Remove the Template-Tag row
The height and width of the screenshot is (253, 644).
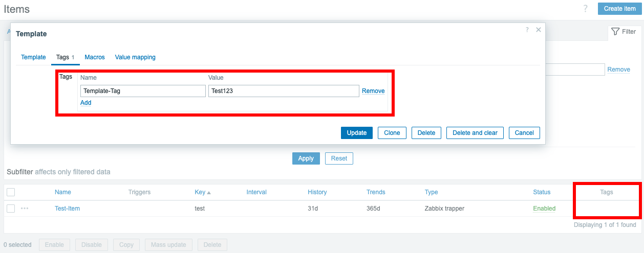click(373, 91)
